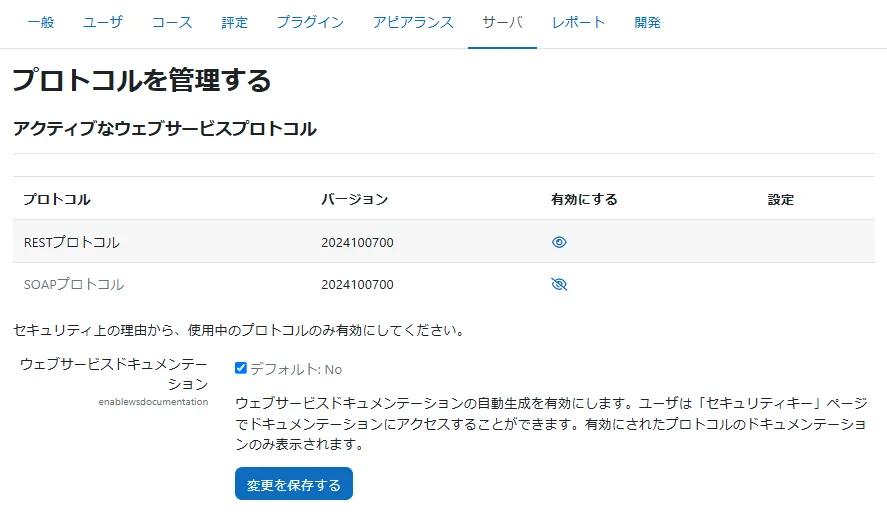The width and height of the screenshot is (887, 515).
Task: Select the サーバ tab
Action: point(502,23)
